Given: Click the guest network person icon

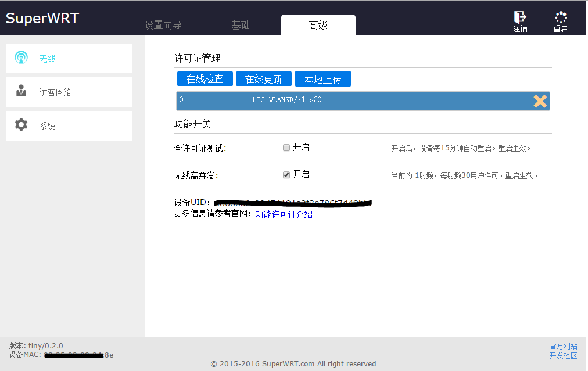Looking at the screenshot, I should coord(21,91).
